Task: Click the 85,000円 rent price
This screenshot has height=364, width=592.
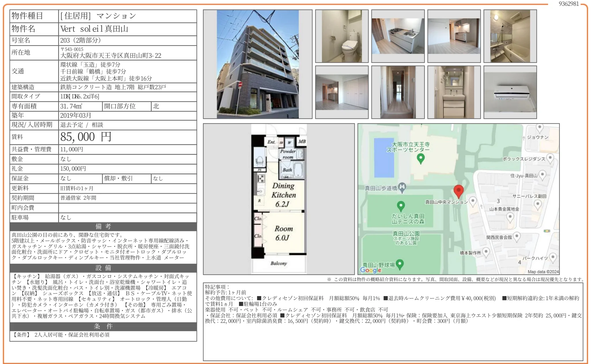Action: [x=86, y=137]
